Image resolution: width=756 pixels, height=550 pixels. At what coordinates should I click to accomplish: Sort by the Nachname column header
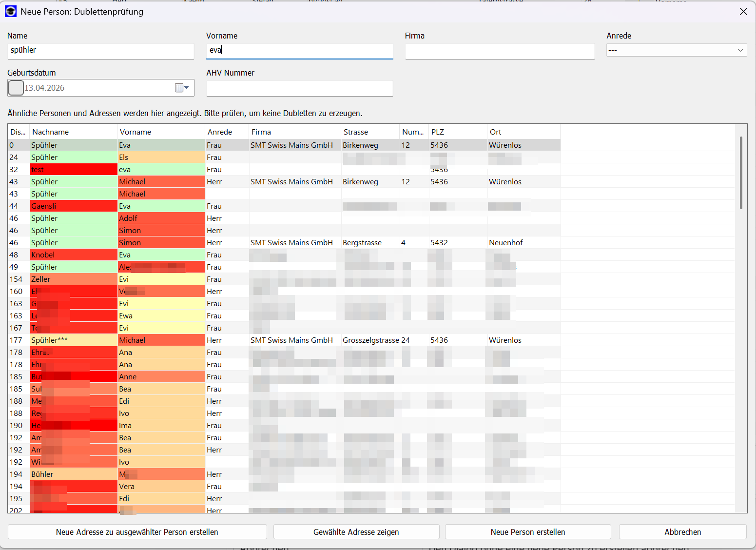tap(73, 132)
